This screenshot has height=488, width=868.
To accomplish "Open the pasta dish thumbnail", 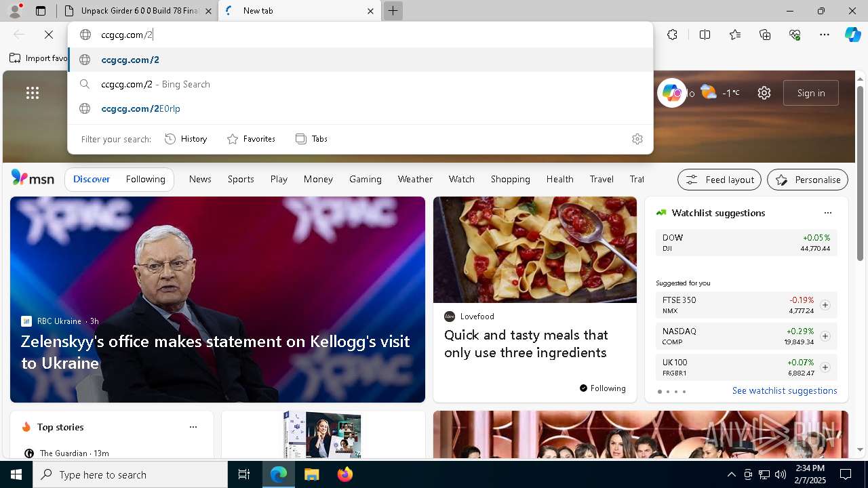I will pos(535,249).
